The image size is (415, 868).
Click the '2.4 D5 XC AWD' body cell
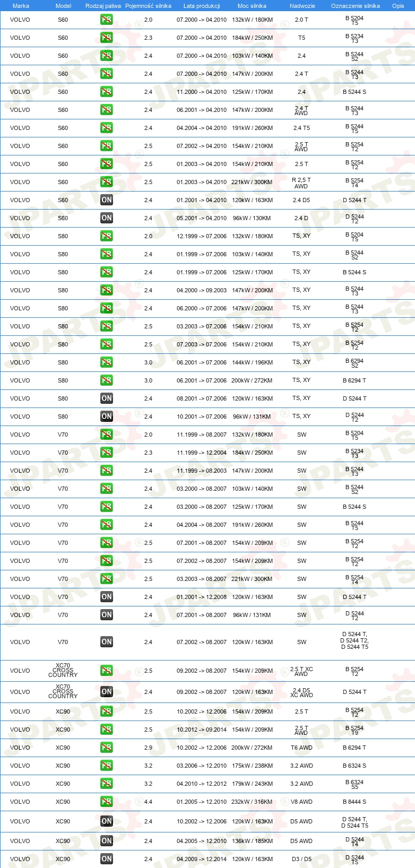[301, 692]
